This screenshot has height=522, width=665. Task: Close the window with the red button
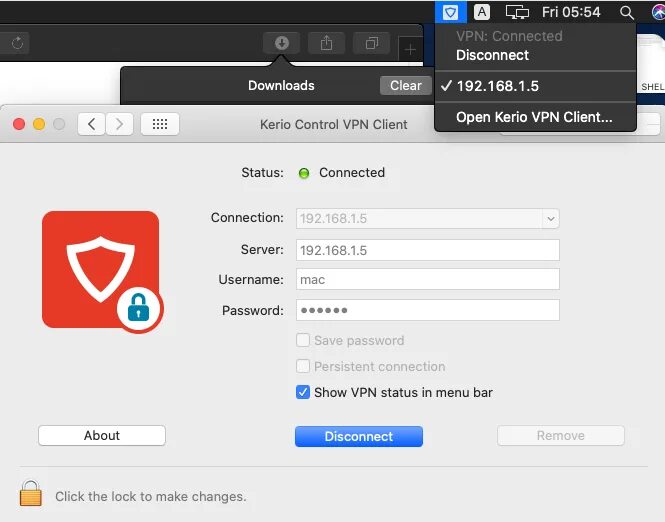point(19,124)
